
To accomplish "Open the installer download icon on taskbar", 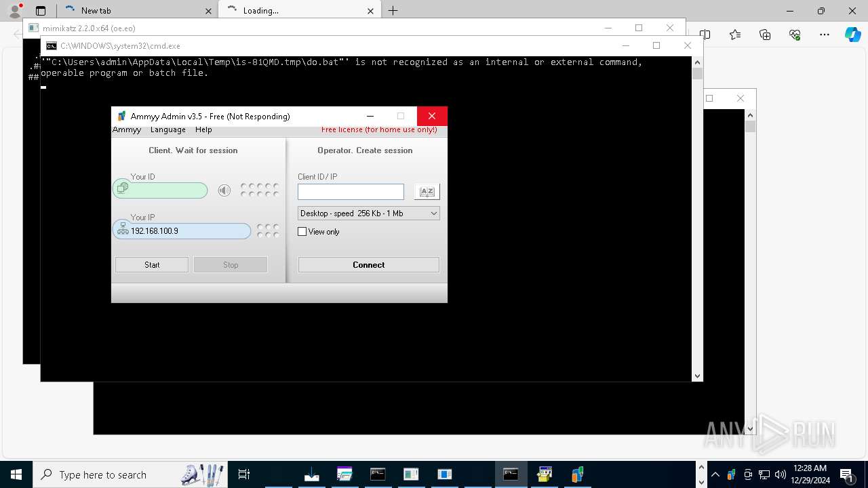I will [x=312, y=474].
